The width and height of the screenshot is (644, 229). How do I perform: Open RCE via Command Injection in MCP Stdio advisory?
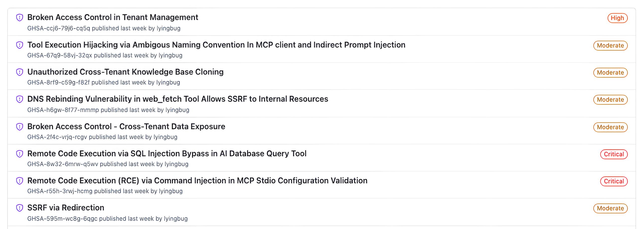[x=197, y=181]
